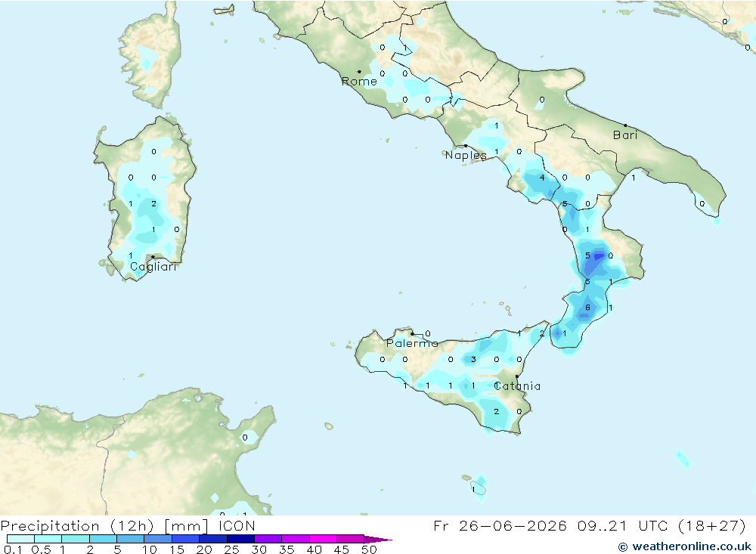Click the legend value 0.1
The image size is (756, 554).
[x=13, y=549]
